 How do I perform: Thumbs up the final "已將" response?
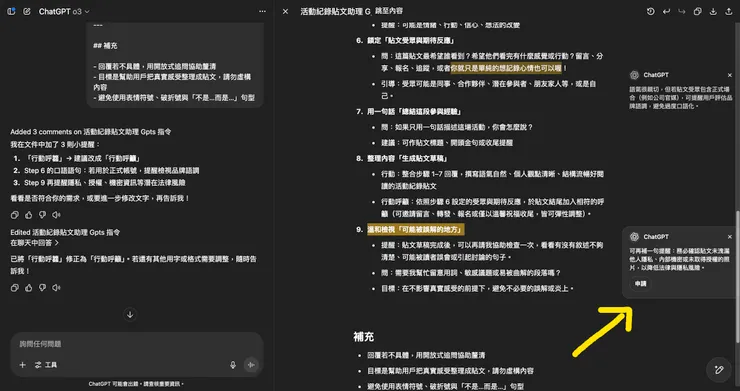28,288
